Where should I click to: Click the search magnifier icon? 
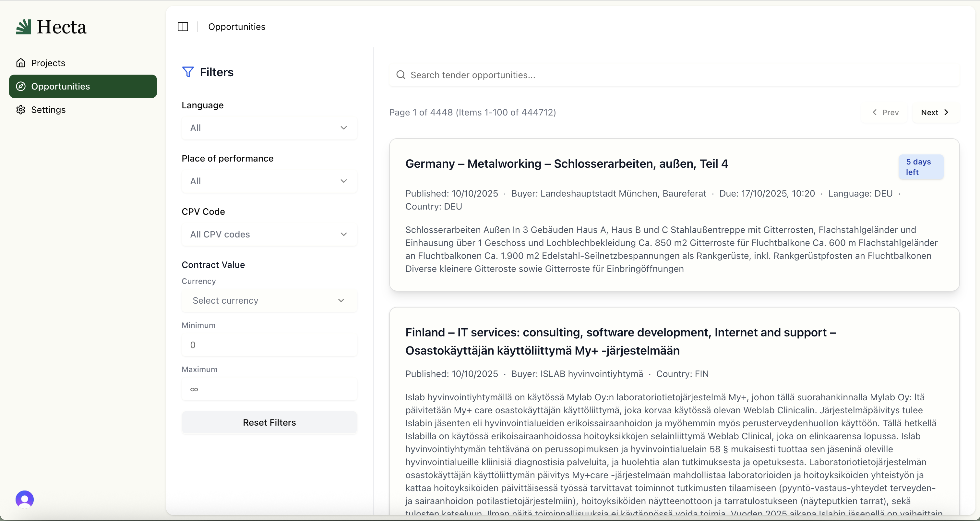(x=400, y=75)
